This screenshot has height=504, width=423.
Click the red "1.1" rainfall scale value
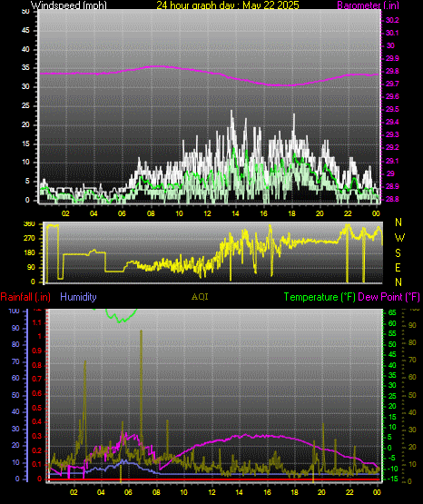(37, 322)
